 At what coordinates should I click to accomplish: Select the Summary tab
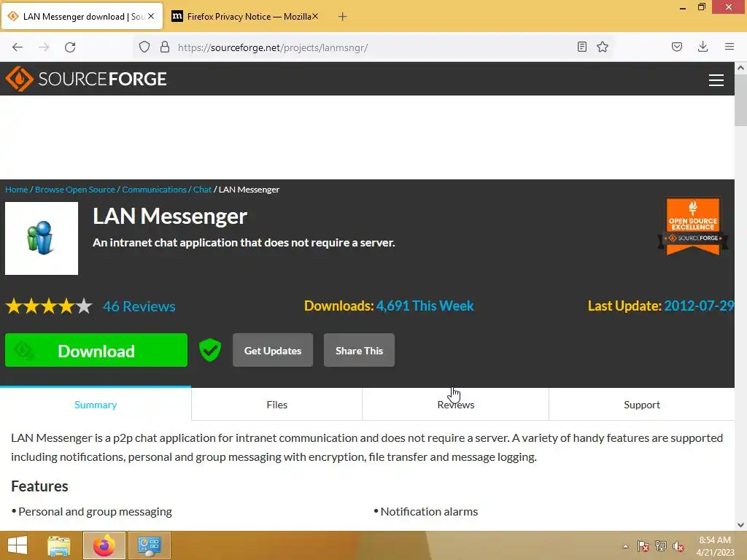pyautogui.click(x=96, y=404)
